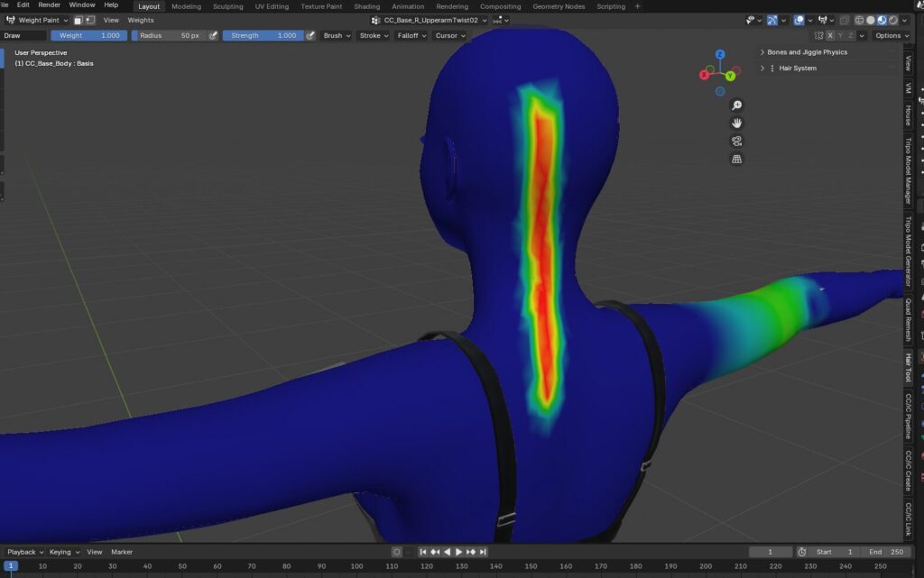Open the timeline Marker menu

(x=122, y=552)
